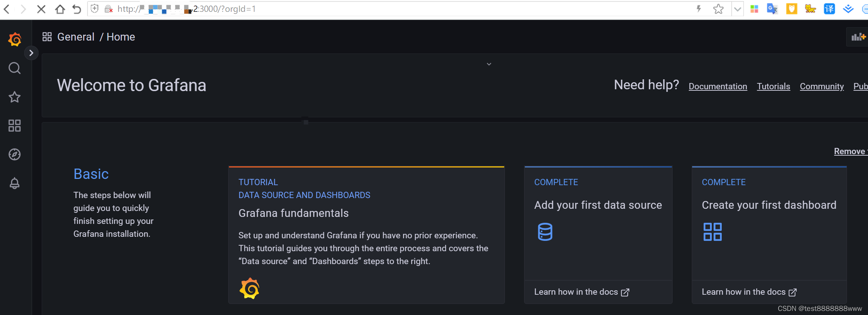Click the database icon in data source card
This screenshot has width=868, height=315.
(x=545, y=232)
